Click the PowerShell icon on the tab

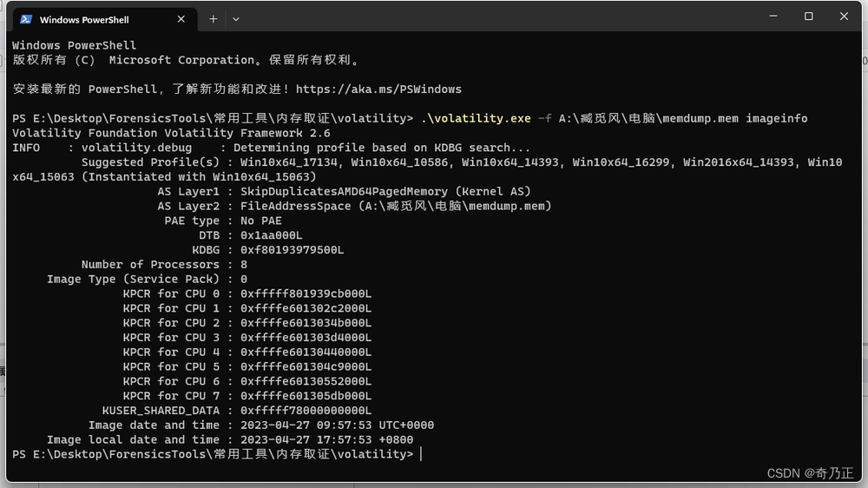click(26, 19)
